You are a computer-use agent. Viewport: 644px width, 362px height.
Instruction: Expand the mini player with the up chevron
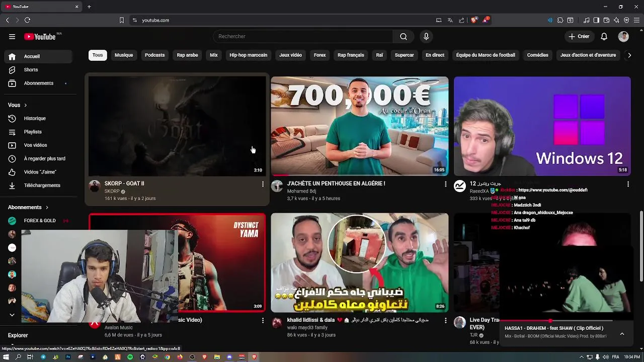(x=622, y=333)
